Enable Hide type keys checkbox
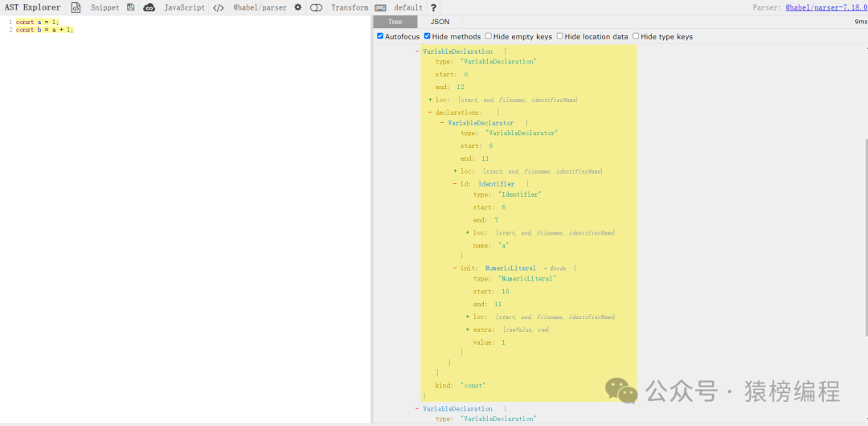868x426 pixels. pos(636,36)
